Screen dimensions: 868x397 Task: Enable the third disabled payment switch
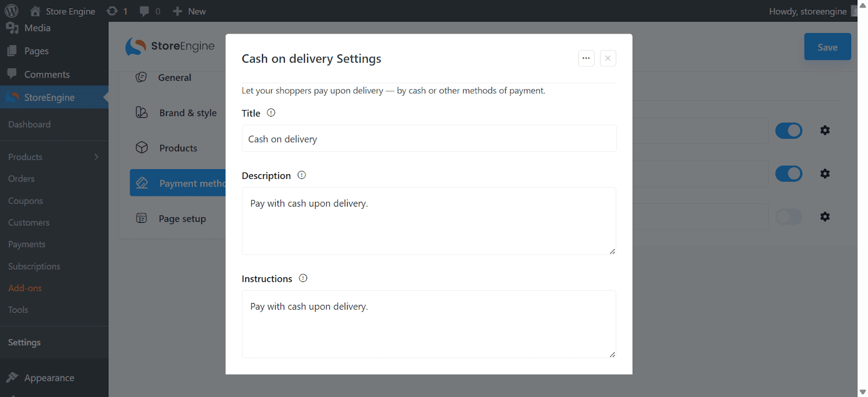tap(788, 217)
